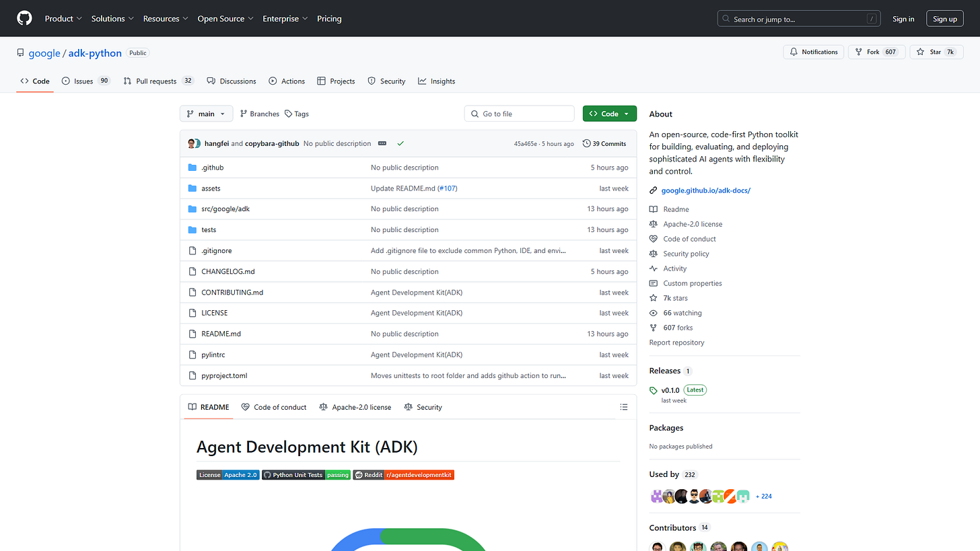
Task: Click the google owner link
Action: coord(44,52)
